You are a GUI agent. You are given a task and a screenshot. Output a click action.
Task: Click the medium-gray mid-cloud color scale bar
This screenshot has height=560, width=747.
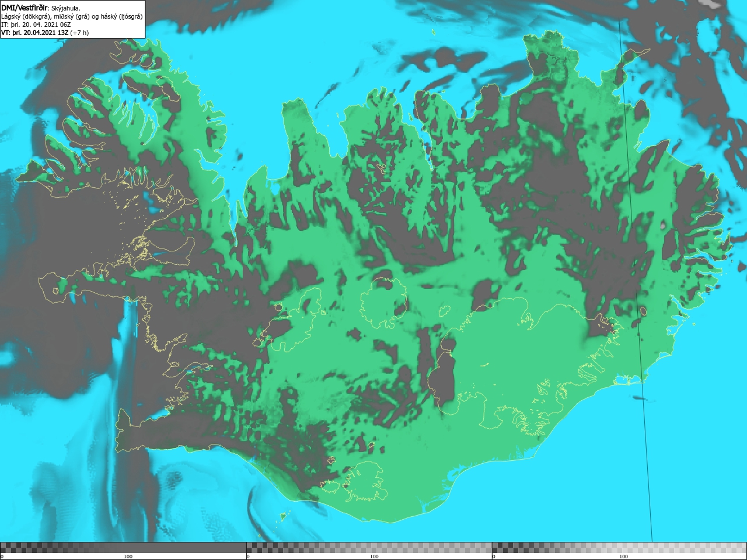(x=369, y=548)
